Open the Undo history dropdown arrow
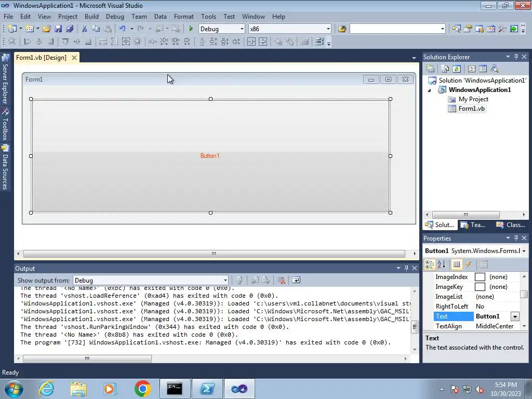The image size is (532, 399). 131,29
